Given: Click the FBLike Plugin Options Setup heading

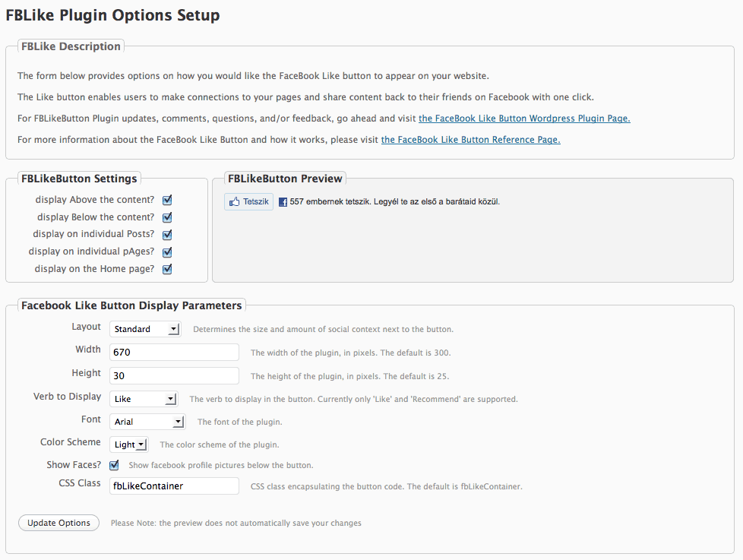Looking at the screenshot, I should pyautogui.click(x=112, y=15).
